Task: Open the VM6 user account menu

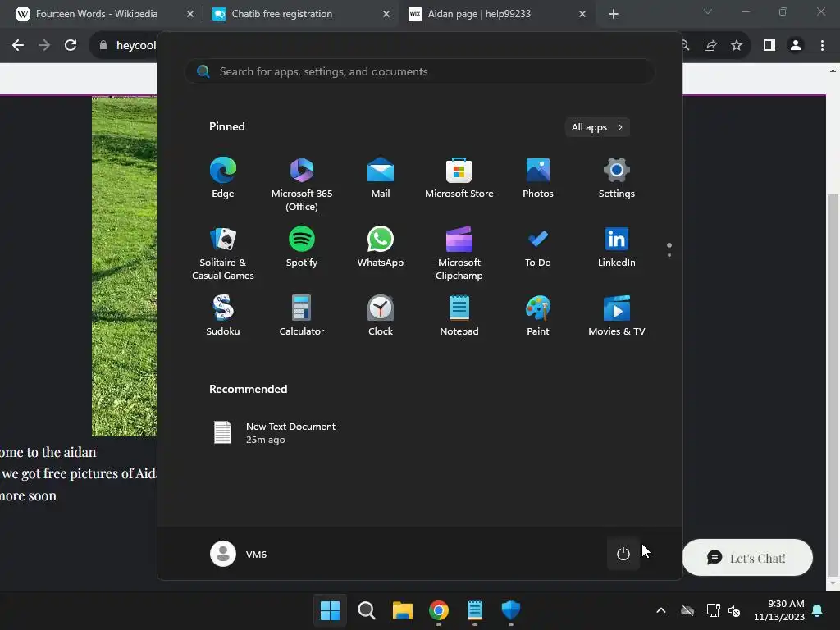Action: [239, 554]
